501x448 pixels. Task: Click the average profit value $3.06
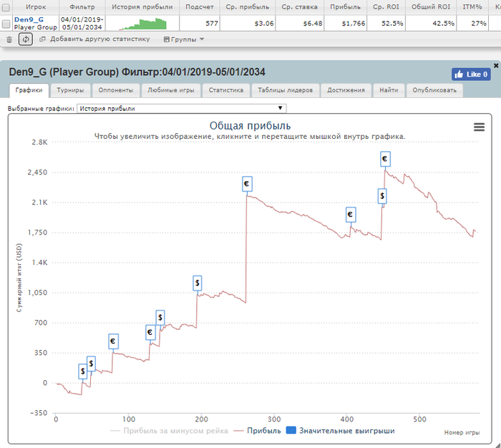[x=264, y=24]
